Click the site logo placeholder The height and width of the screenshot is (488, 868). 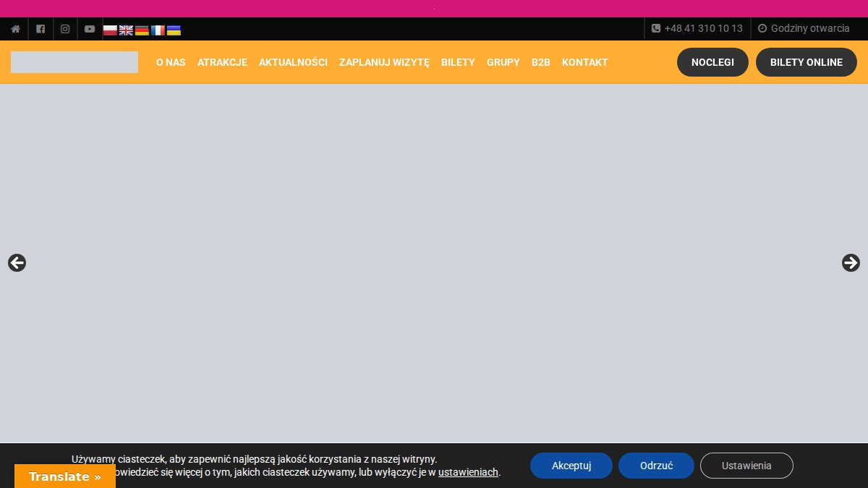click(75, 62)
